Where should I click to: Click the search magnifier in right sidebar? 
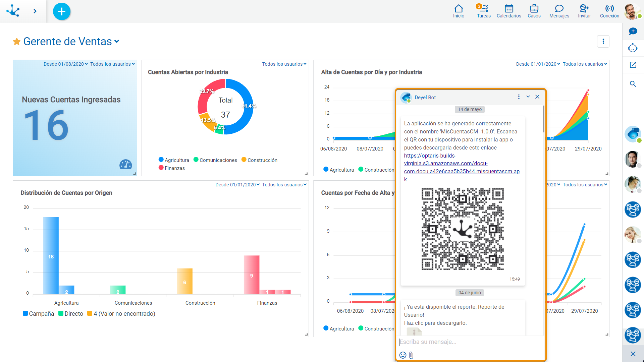pyautogui.click(x=633, y=84)
